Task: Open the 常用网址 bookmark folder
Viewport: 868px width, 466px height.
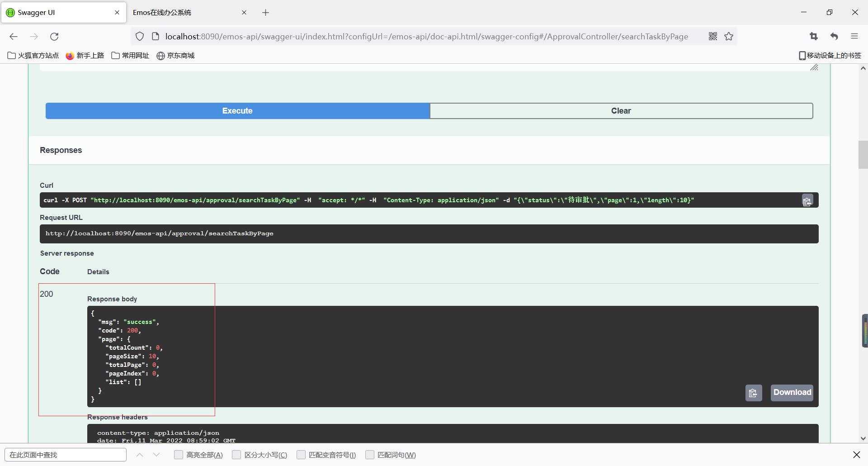Action: click(130, 56)
